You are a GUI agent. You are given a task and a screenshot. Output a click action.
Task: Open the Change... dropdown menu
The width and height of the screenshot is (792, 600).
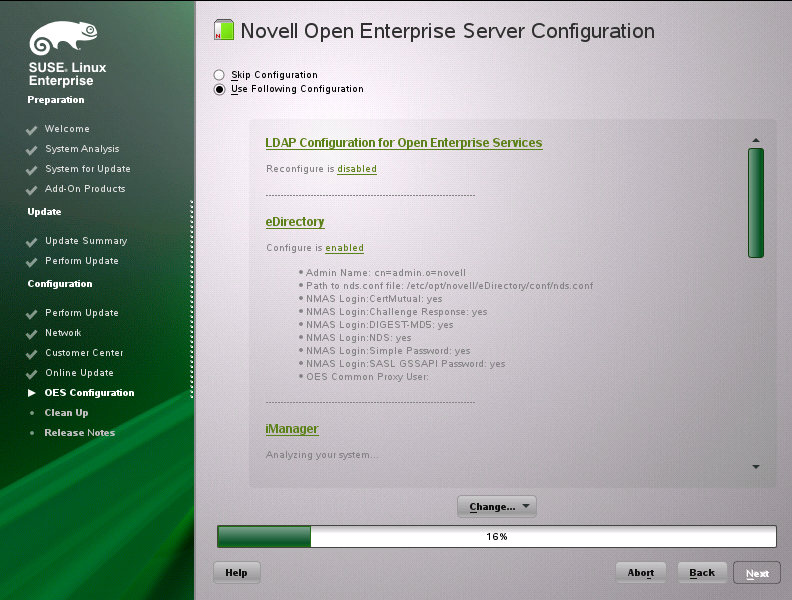[x=497, y=507]
